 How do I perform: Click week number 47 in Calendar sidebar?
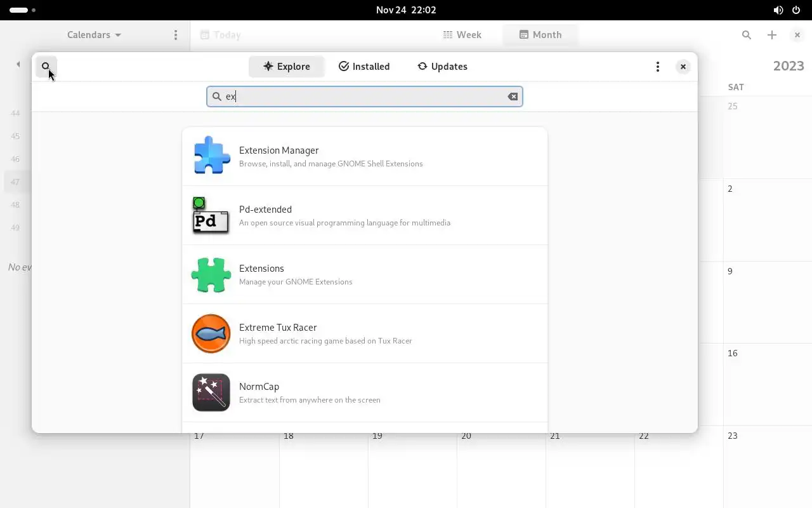coord(15,182)
